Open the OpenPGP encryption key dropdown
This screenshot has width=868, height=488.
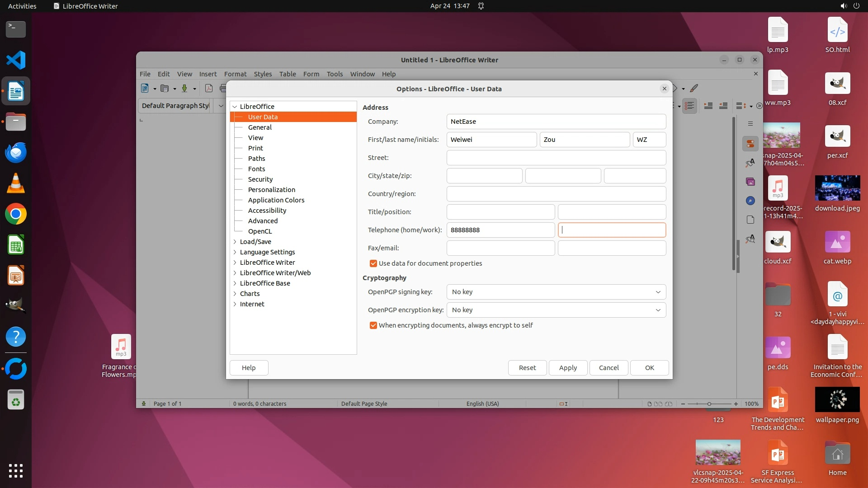point(556,310)
